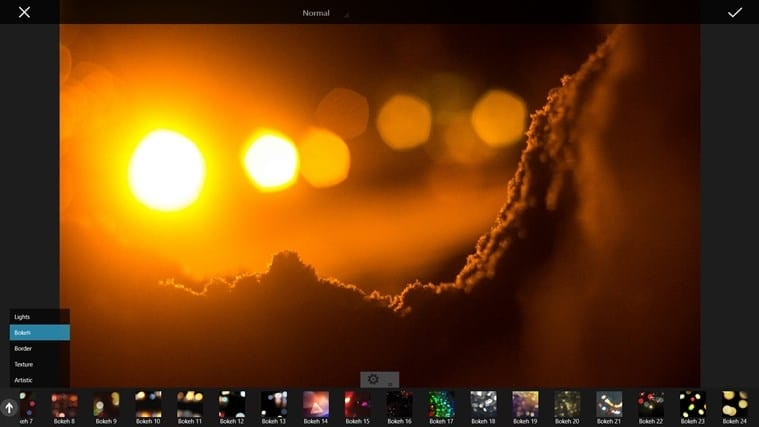This screenshot has width=759, height=427.
Task: Pick the Artistic category
Action: click(x=39, y=380)
